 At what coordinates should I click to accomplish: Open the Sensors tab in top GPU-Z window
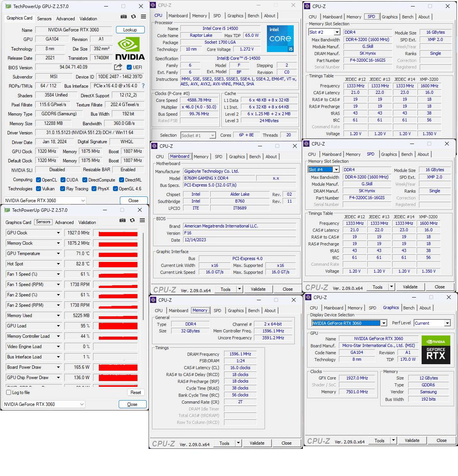[44, 19]
